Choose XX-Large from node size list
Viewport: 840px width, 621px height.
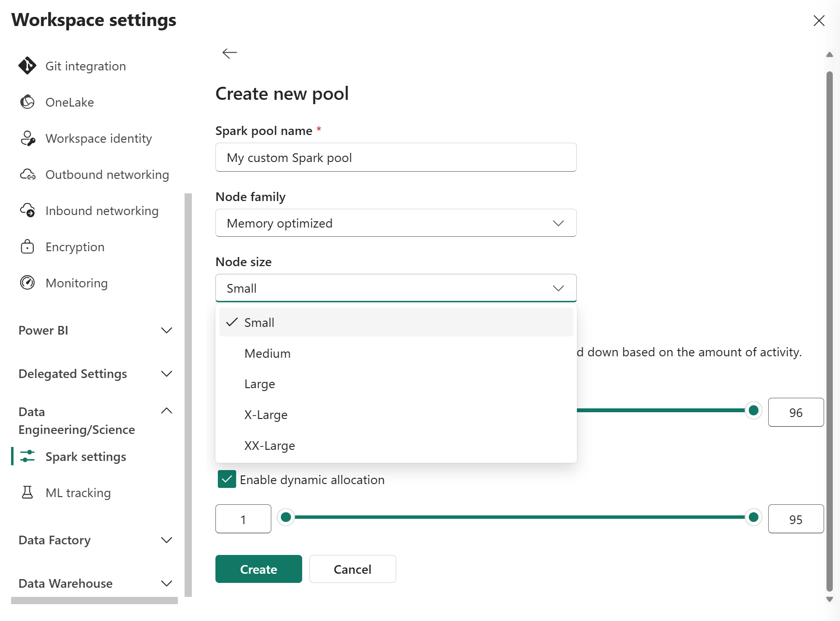(269, 445)
